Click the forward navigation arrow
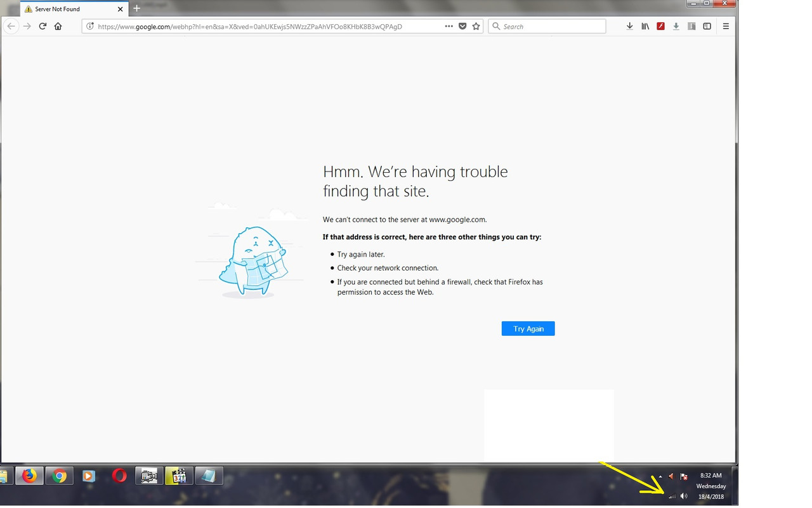Viewport: 812px width, 508px height. (x=27, y=26)
